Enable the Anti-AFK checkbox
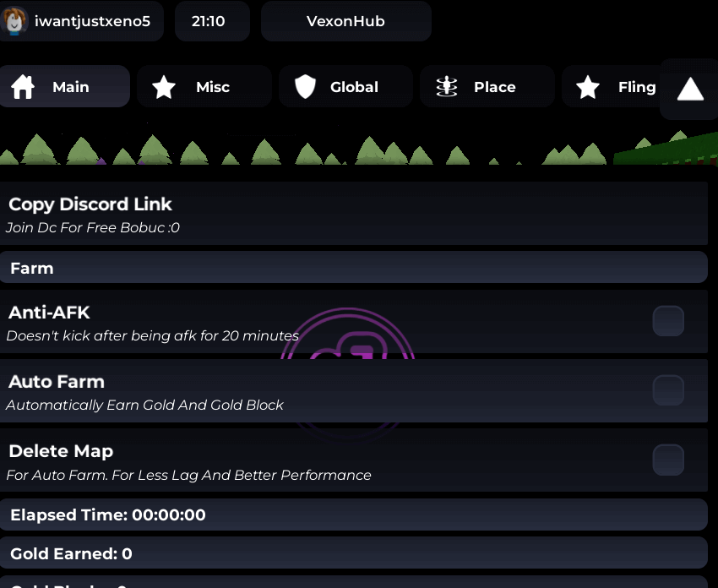 click(668, 321)
